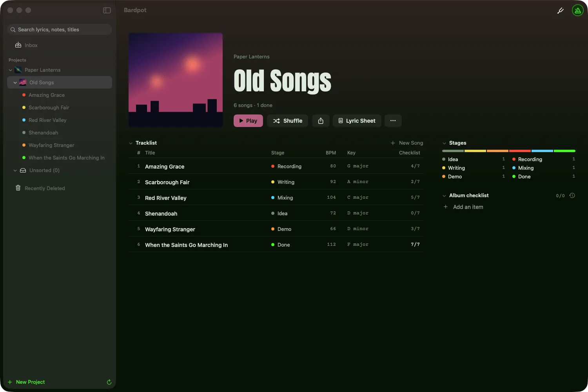This screenshot has height=392, width=588.
Task: Open the Writing stage selector for Scarborough Fair
Action: pyautogui.click(x=283, y=182)
